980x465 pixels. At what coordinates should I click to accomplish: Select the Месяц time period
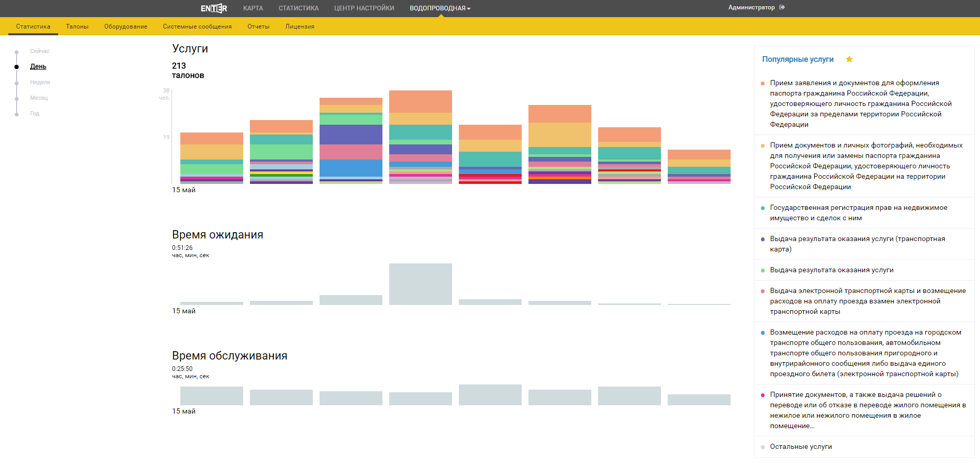click(x=39, y=98)
